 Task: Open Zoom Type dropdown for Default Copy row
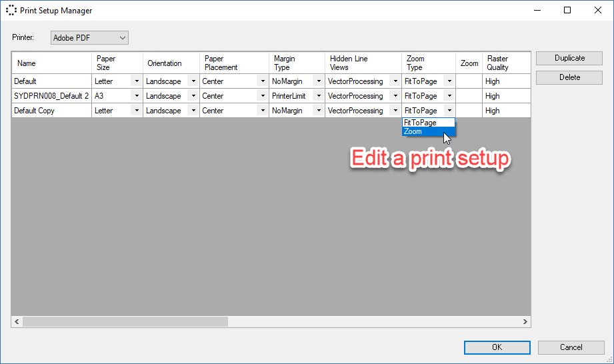point(449,111)
